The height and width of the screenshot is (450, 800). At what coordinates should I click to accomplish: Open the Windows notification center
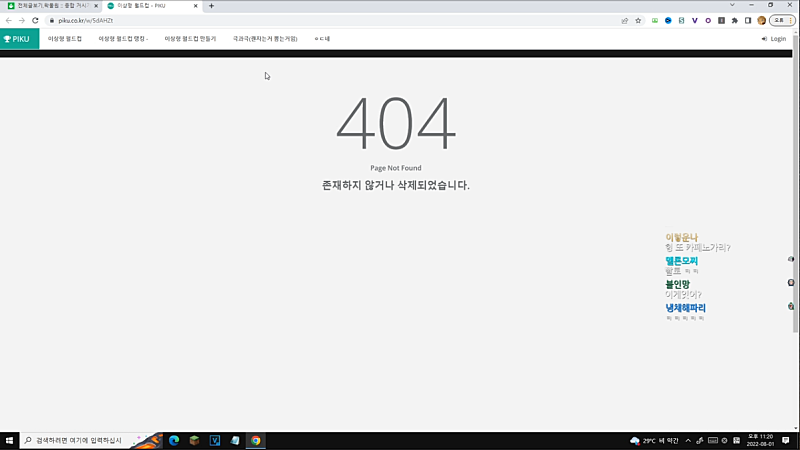coord(786,440)
